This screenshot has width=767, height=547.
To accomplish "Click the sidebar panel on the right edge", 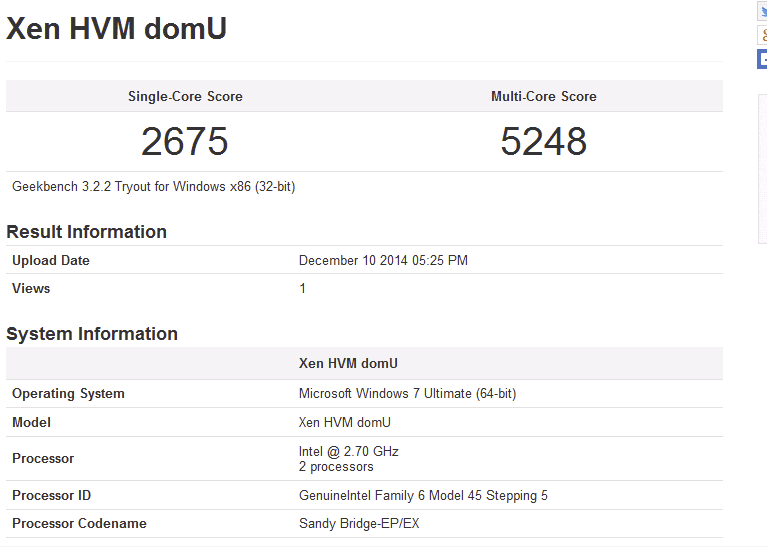I will point(762,170).
